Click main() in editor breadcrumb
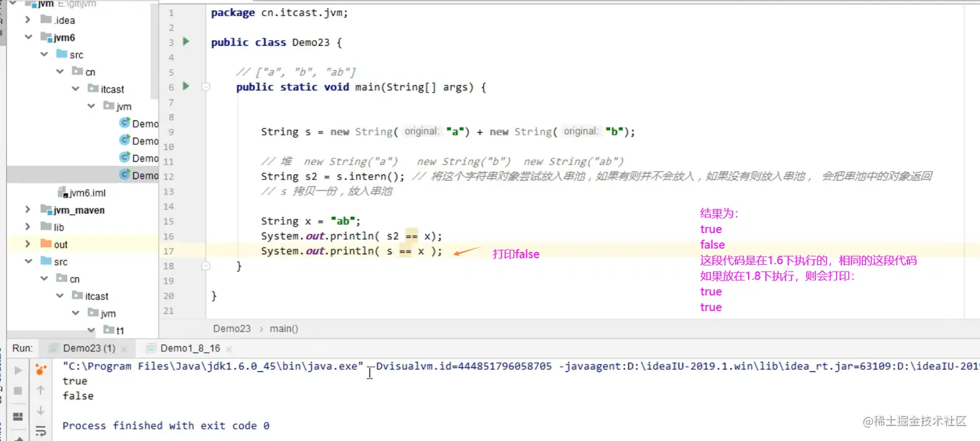Image resolution: width=980 pixels, height=441 pixels. click(284, 328)
